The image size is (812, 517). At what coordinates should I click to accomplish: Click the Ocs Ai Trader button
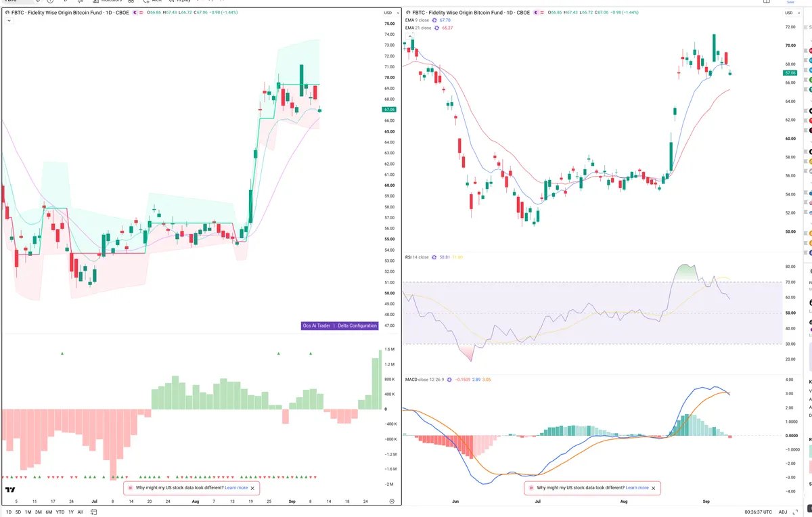[x=317, y=325]
